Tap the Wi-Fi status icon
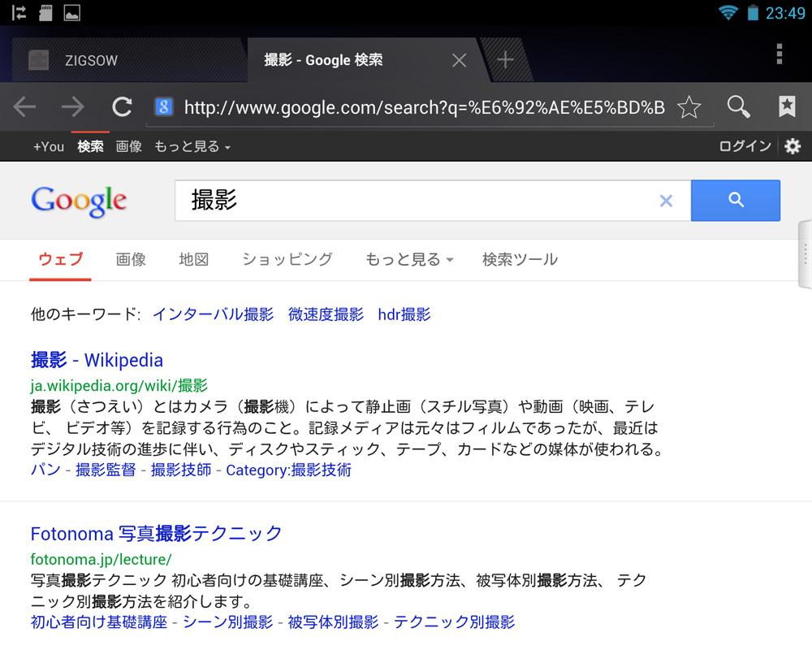Screen dimensions: 812x650 click(x=728, y=12)
